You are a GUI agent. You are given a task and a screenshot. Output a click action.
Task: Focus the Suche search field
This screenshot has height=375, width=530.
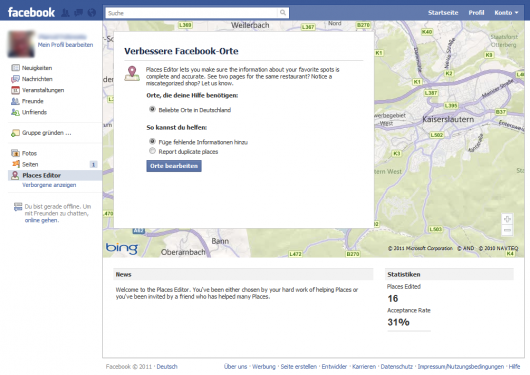[x=192, y=13]
